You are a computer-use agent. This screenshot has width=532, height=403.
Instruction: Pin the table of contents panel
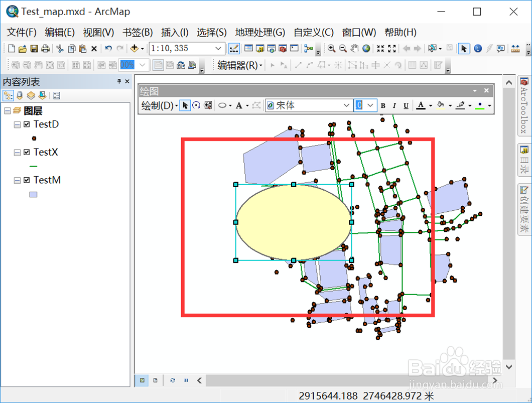(119, 81)
